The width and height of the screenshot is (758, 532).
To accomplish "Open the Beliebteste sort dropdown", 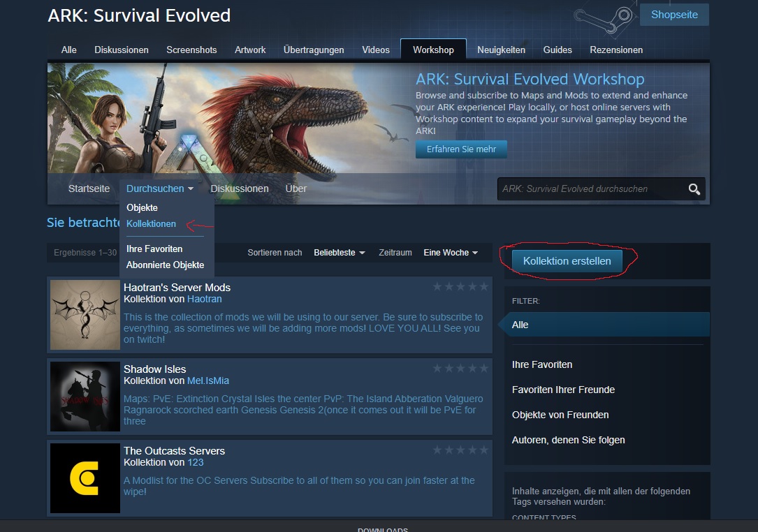I will pos(340,252).
